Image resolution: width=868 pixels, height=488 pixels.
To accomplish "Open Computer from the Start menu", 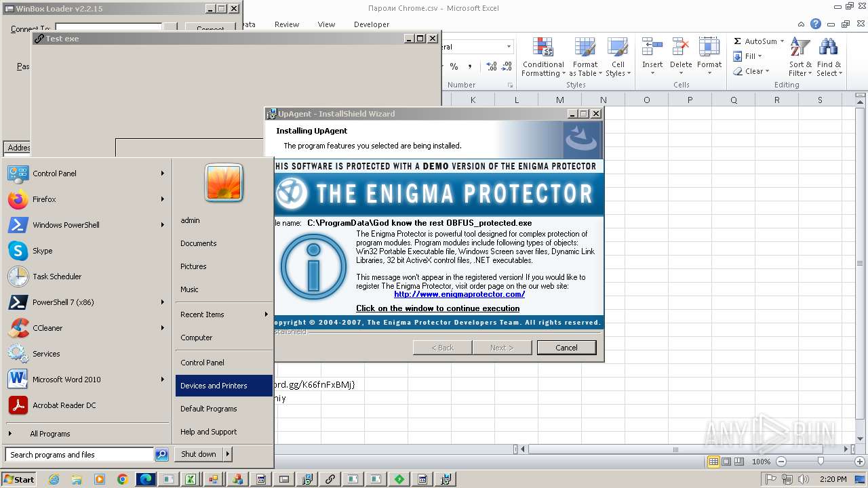I will (x=224, y=338).
